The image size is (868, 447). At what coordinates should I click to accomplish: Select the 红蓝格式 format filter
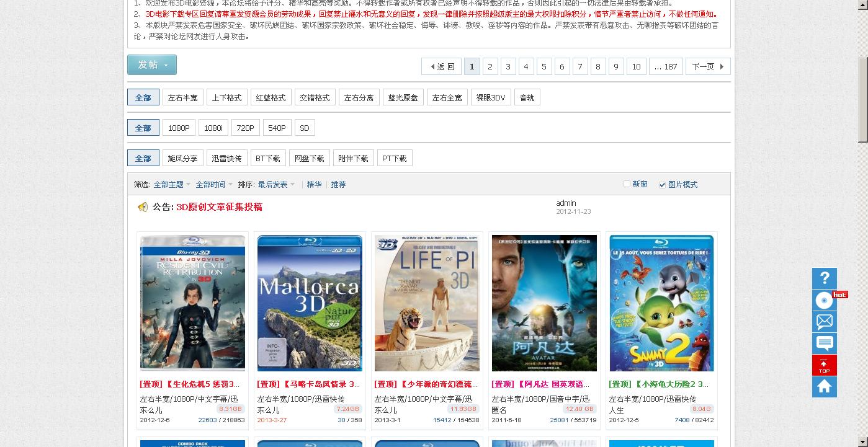point(271,97)
